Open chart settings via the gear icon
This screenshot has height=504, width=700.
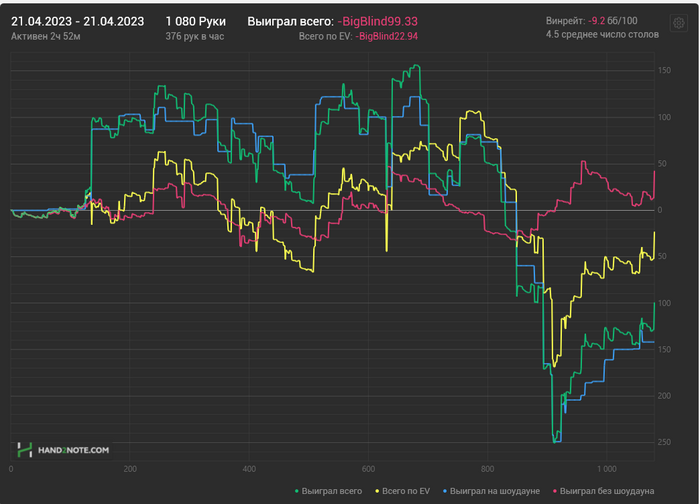[679, 22]
